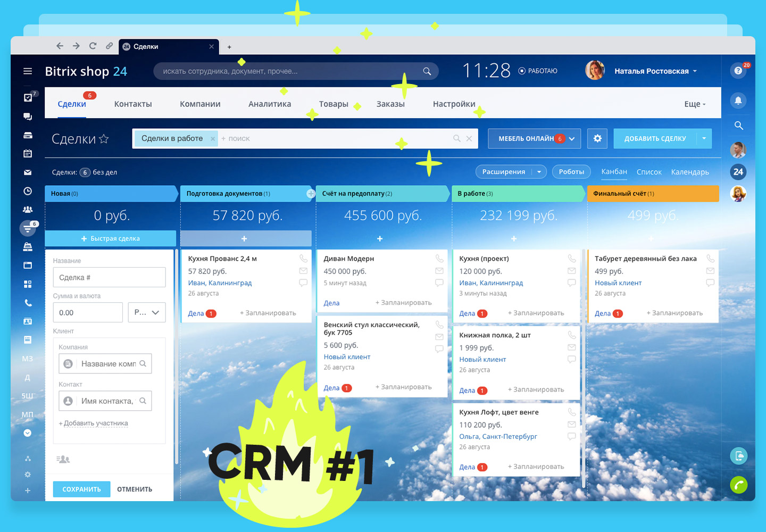Screen dimensions: 766x532
Task: Open workgroups people icon in sidebar
Action: (28, 210)
